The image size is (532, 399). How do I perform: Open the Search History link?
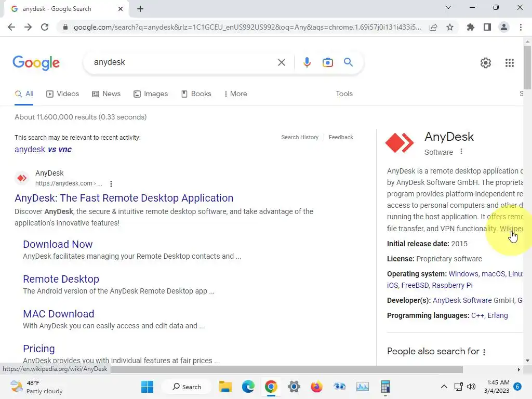300,137
